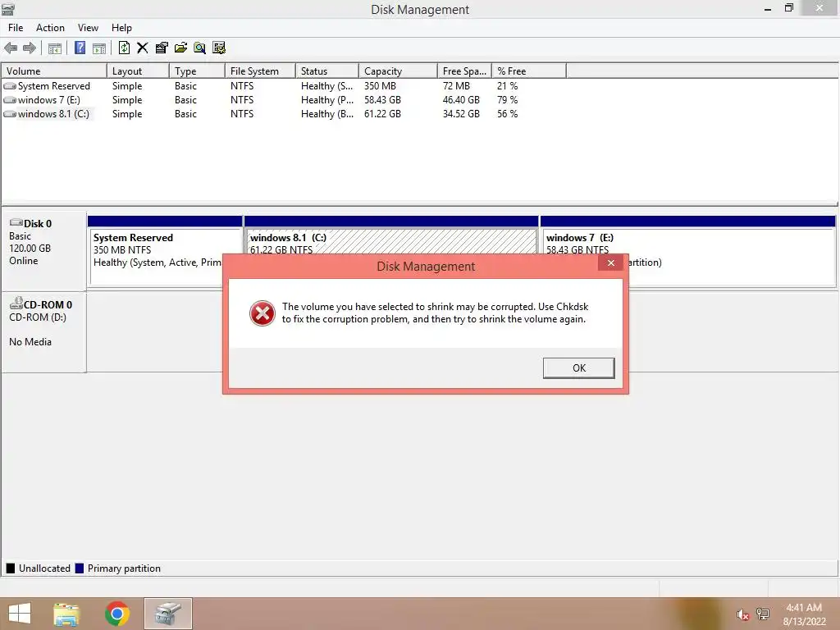Viewport: 840px width, 630px height.
Task: Click the red error icon in the dialog
Action: point(262,313)
